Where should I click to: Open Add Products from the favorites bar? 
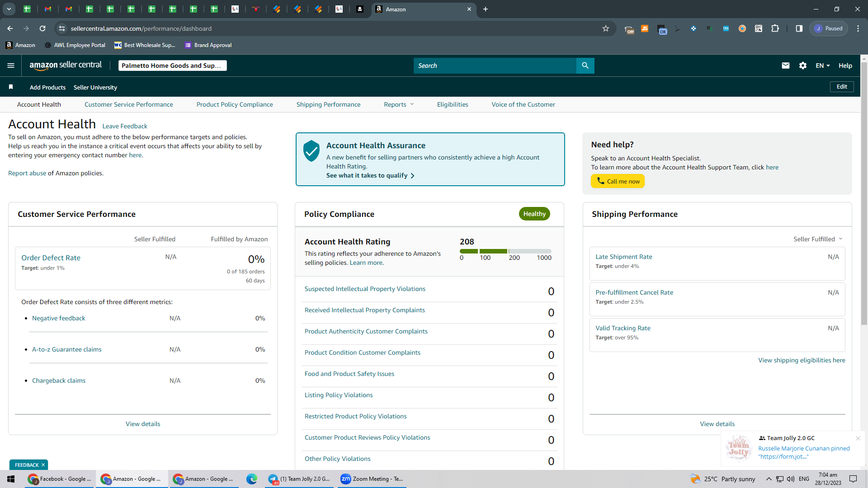[x=47, y=87]
